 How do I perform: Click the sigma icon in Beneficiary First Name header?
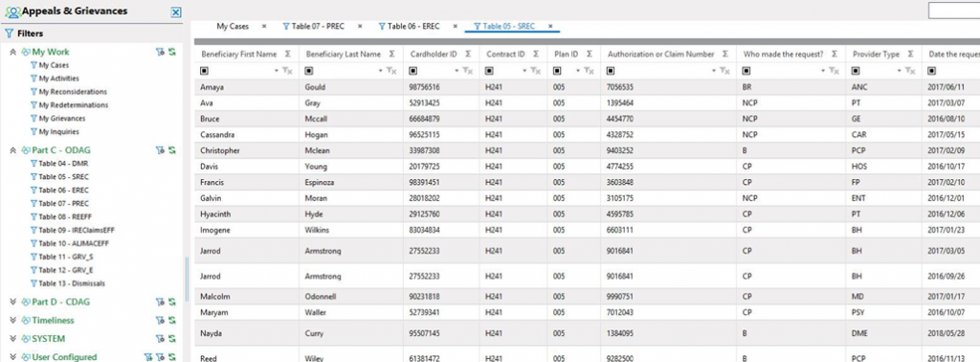(287, 55)
